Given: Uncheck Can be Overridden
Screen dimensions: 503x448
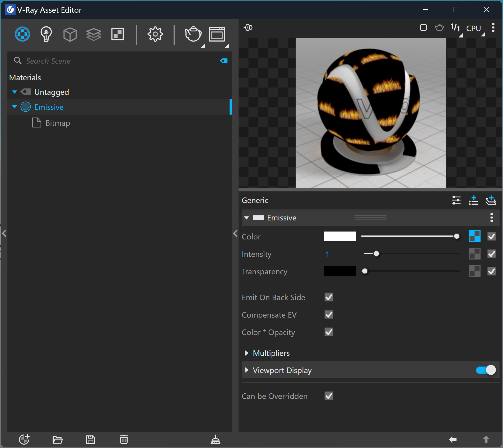Looking at the screenshot, I should point(329,396).
